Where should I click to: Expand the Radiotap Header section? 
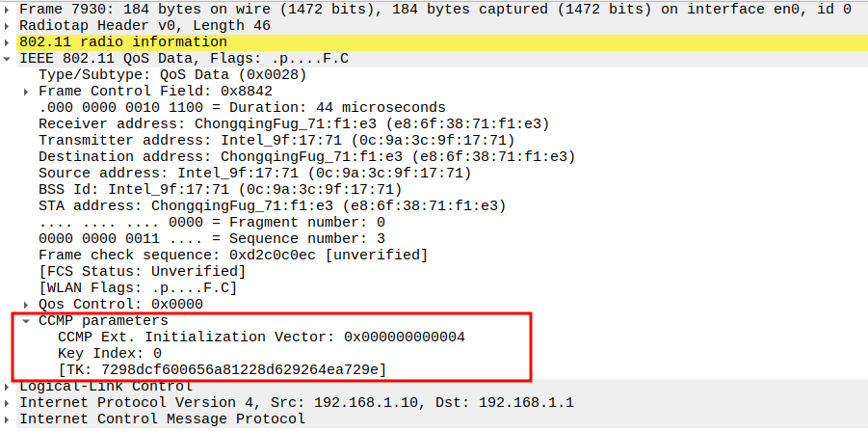coord(8,26)
